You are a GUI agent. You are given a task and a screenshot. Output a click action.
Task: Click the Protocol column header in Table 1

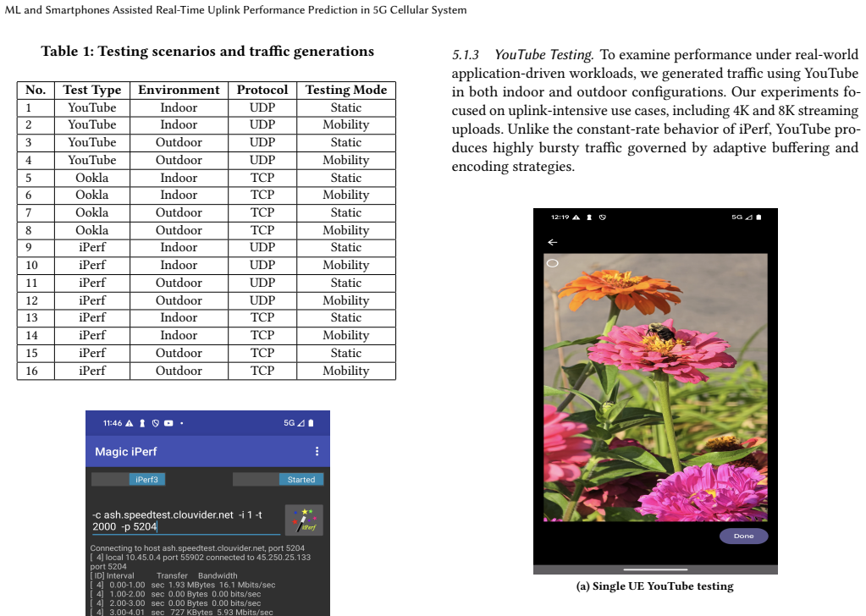262,90
